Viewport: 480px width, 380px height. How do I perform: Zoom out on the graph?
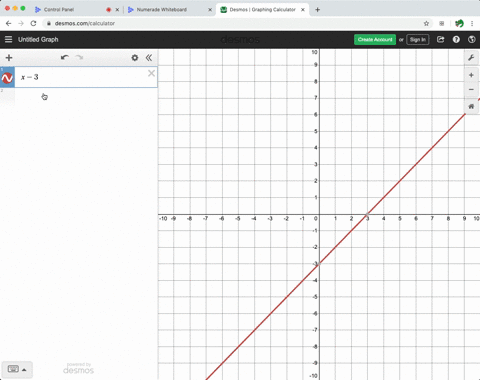471,89
